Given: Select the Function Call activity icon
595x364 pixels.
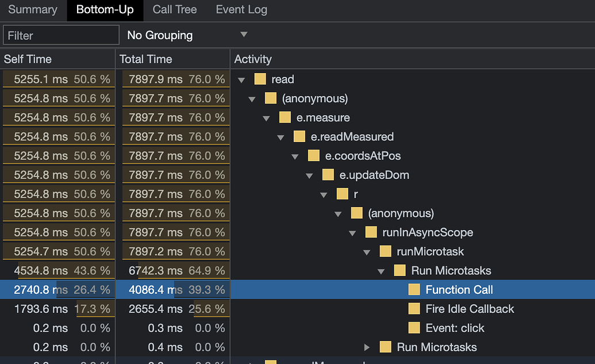Looking at the screenshot, I should tap(414, 290).
